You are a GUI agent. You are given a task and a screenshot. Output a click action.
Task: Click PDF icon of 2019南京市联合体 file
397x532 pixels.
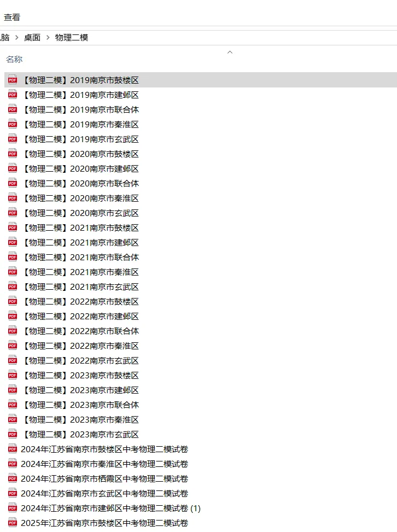[x=13, y=109]
